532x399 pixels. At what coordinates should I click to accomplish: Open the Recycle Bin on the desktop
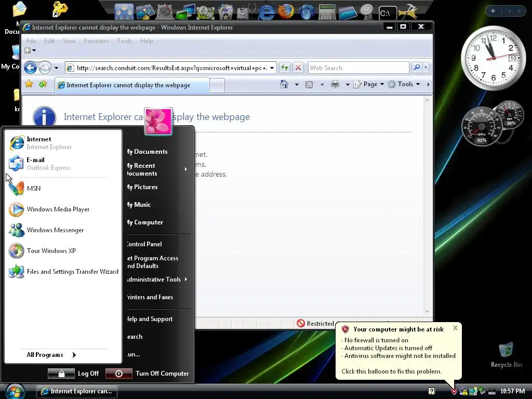(506, 355)
